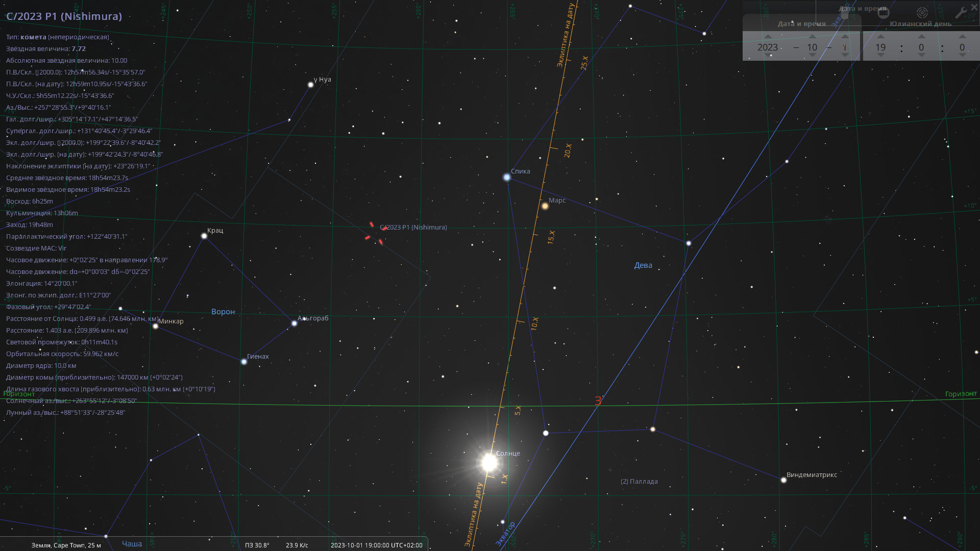Increase the seconds with the up arrow

962,37
